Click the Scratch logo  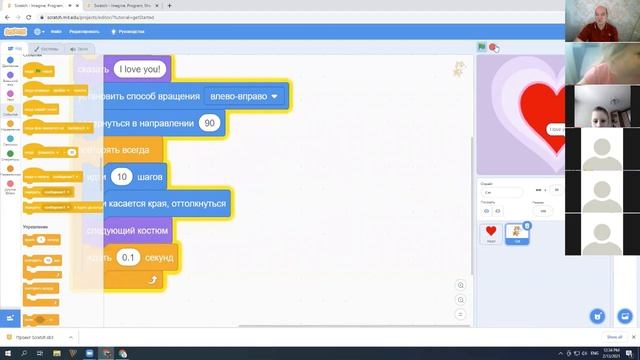coord(16,31)
